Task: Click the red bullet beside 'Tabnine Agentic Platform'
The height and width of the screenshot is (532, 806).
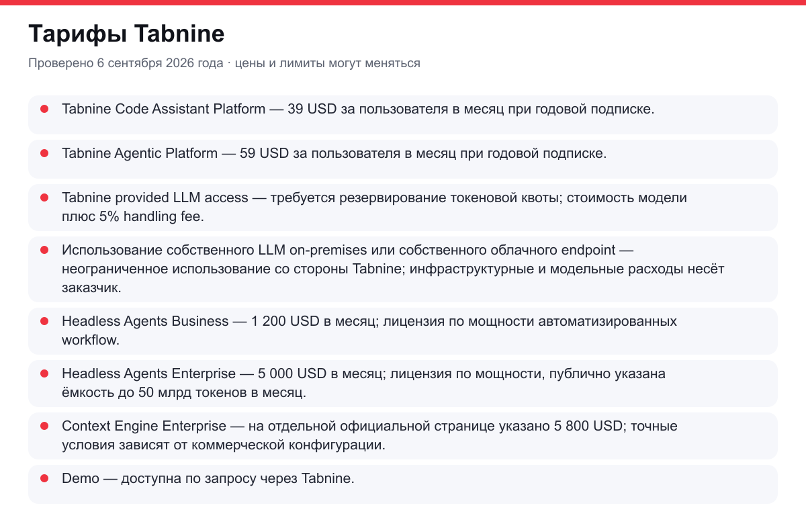Action: [44, 153]
